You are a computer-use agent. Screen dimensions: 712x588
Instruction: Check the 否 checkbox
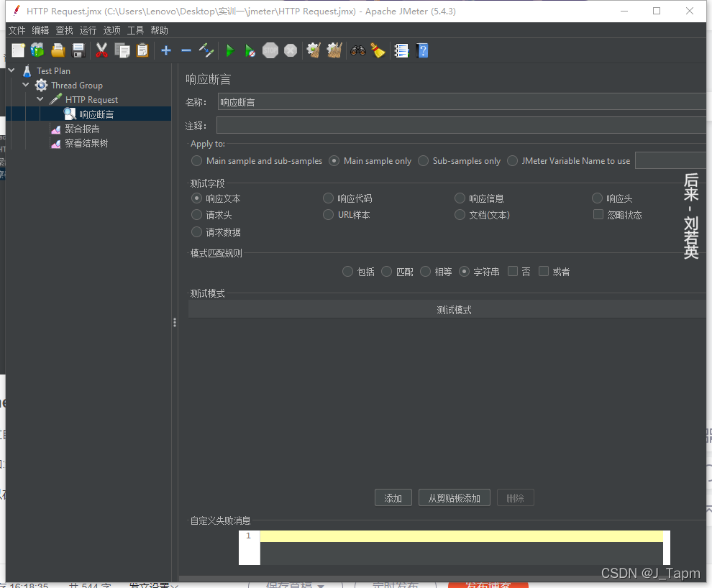tap(513, 271)
